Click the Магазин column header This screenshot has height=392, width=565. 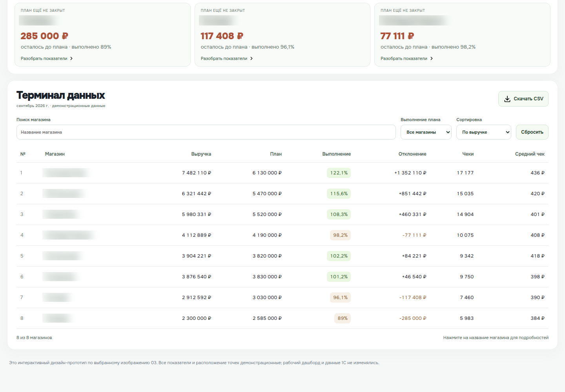pos(55,154)
